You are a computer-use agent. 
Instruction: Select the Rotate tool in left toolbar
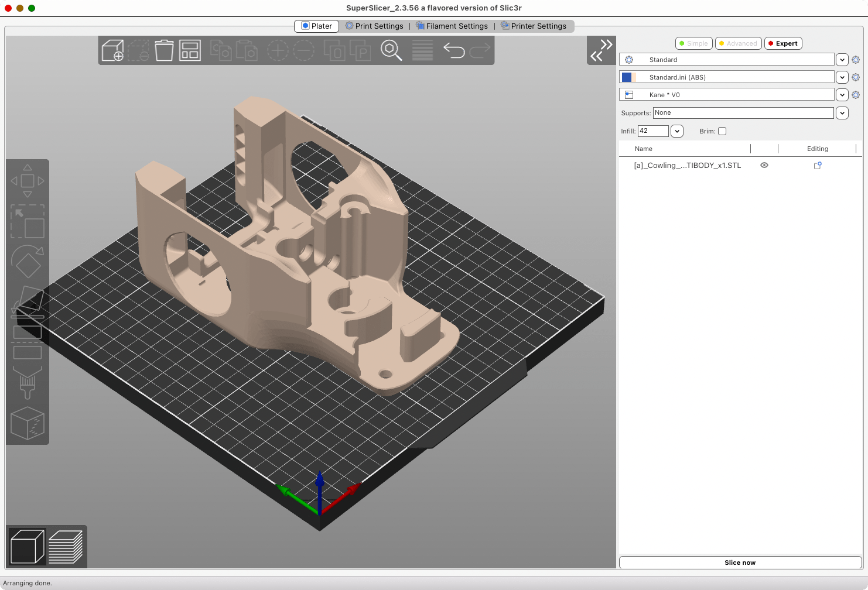pos(28,262)
